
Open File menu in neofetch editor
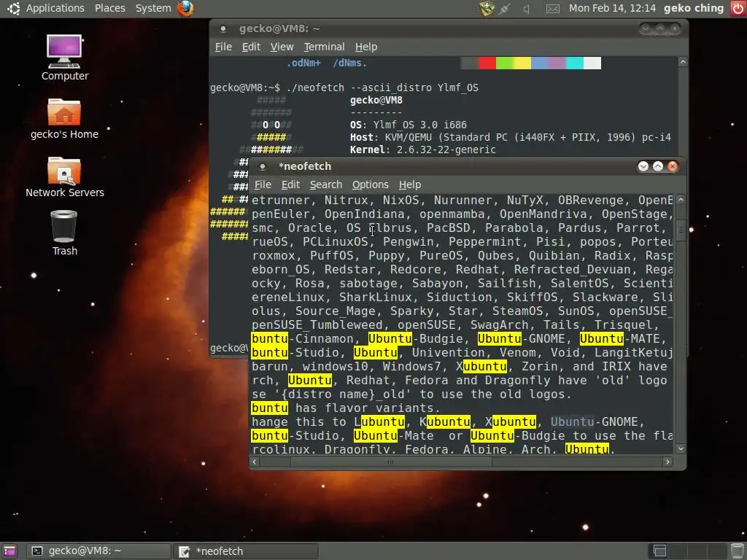[x=263, y=184]
